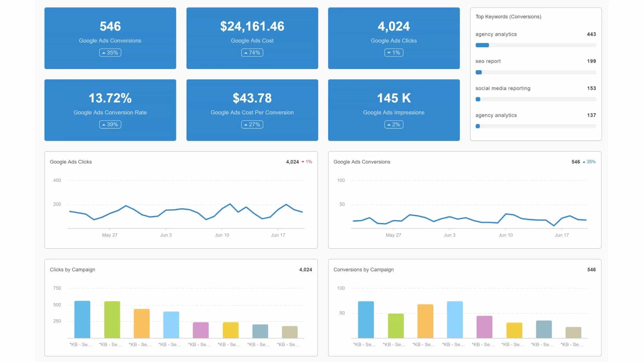The width and height of the screenshot is (644, 362).
Task: Click green bar in Clicks by Campaign chart
Action: pos(112,319)
